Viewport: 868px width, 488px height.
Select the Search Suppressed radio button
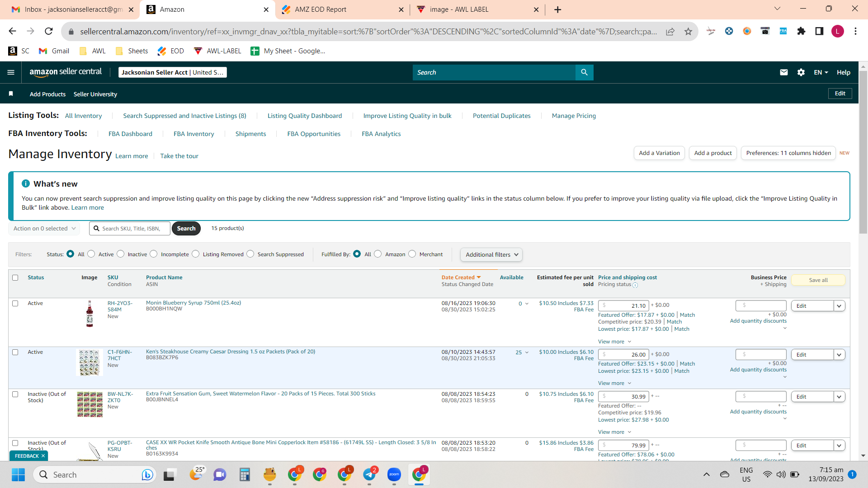[x=250, y=254]
